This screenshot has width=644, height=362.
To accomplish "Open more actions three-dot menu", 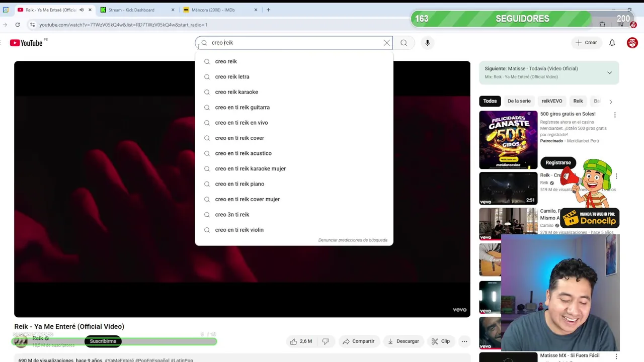I will click(464, 341).
